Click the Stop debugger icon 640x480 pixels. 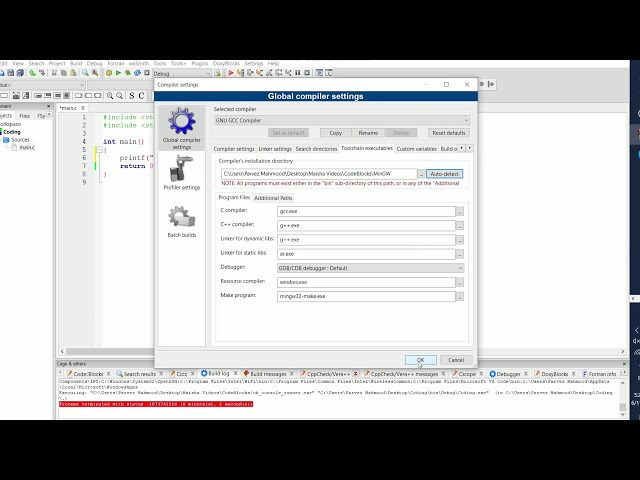point(307,73)
